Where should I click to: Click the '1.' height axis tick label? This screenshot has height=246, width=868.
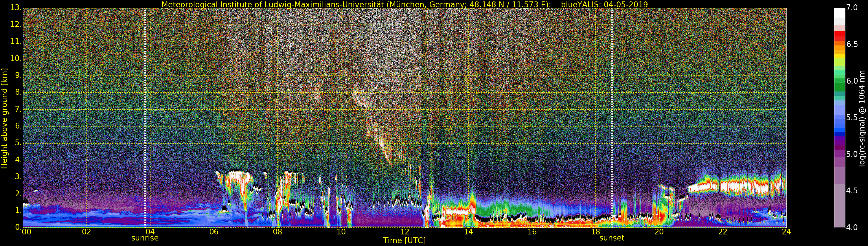pos(18,210)
